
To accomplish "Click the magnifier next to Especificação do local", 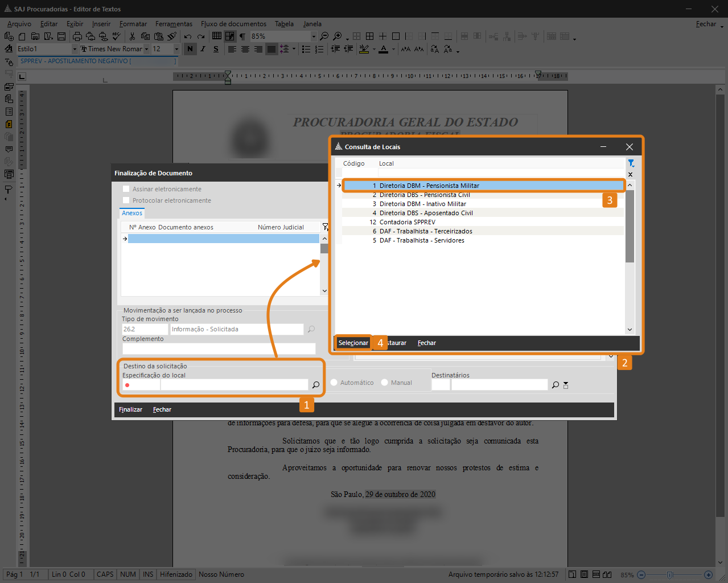I will pos(316,385).
